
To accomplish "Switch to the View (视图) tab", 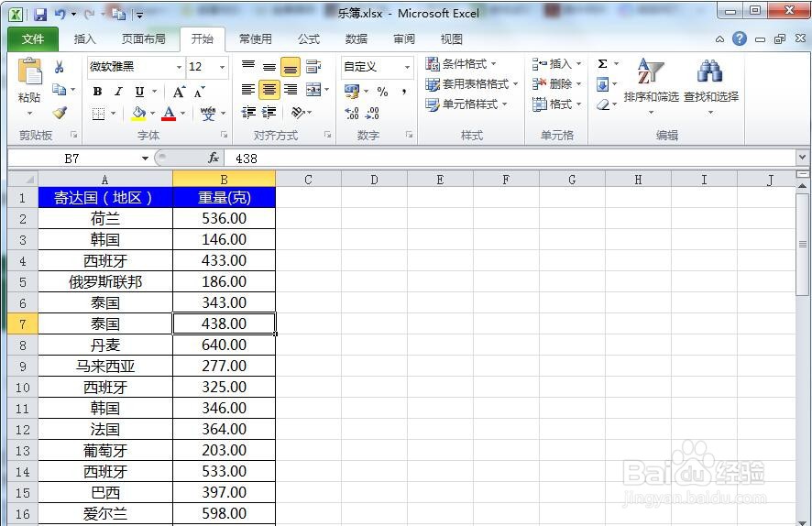I will 452,39.
